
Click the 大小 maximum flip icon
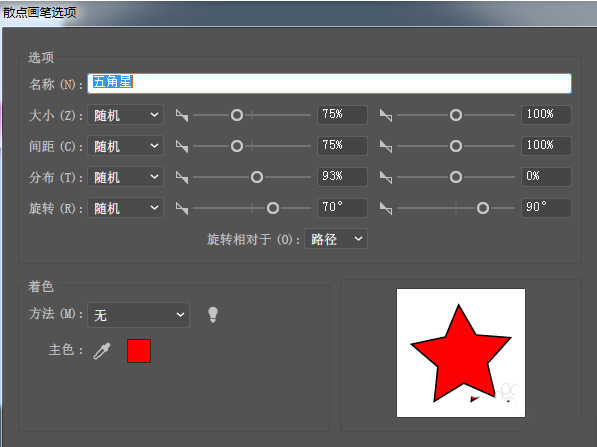tap(386, 115)
